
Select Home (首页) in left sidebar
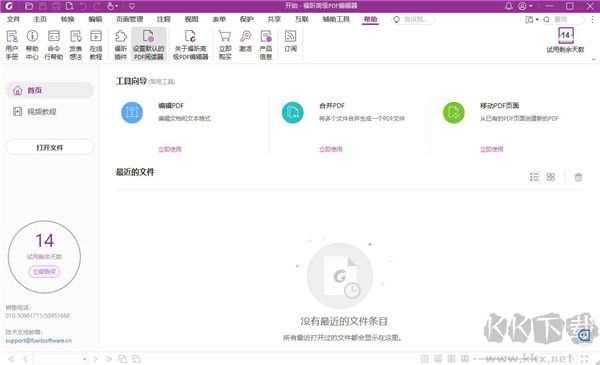50,90
